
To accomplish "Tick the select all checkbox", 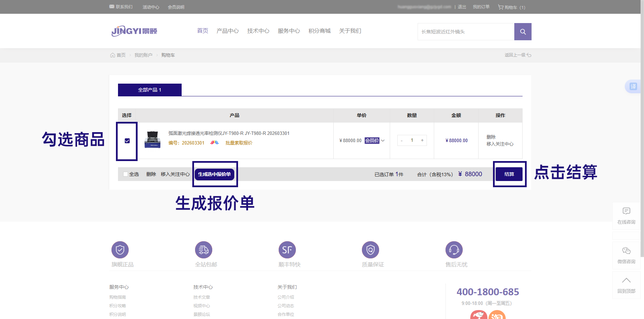I will pos(126,174).
